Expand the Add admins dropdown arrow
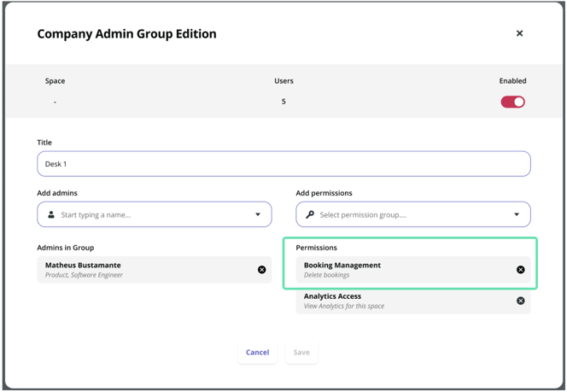 pyautogui.click(x=258, y=214)
